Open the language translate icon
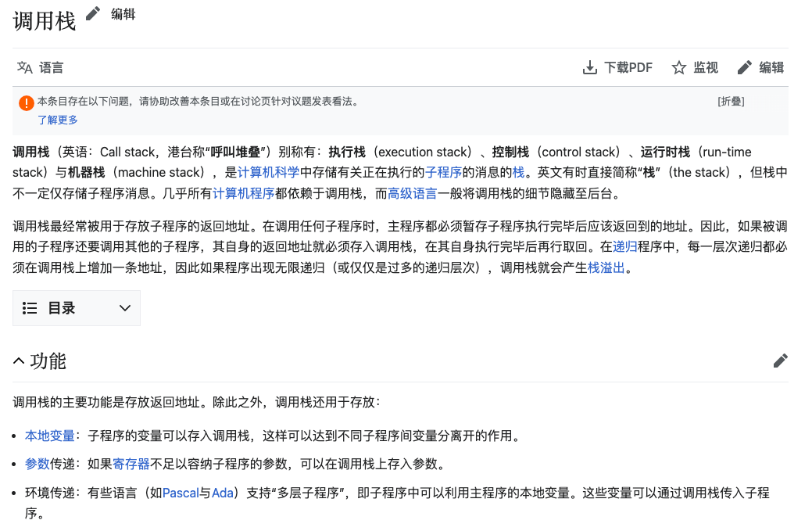The width and height of the screenshot is (812, 531). pyautogui.click(x=24, y=67)
